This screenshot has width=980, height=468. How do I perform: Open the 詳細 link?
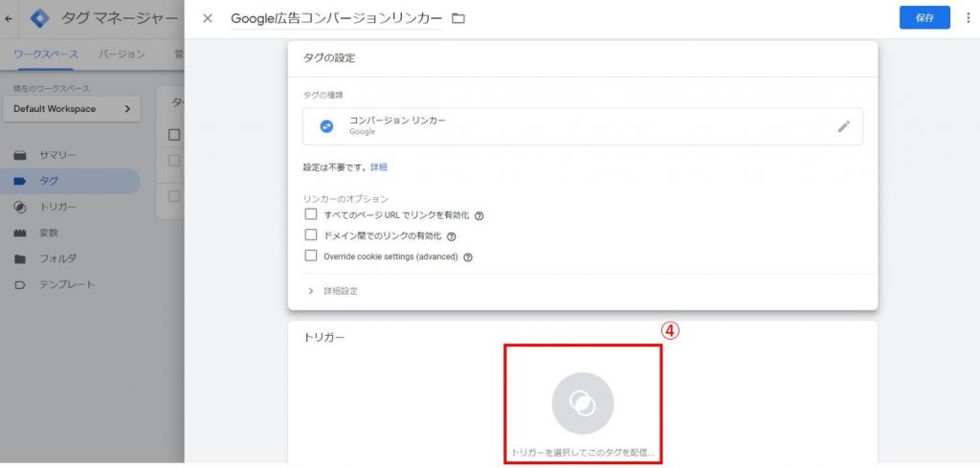coord(379,167)
